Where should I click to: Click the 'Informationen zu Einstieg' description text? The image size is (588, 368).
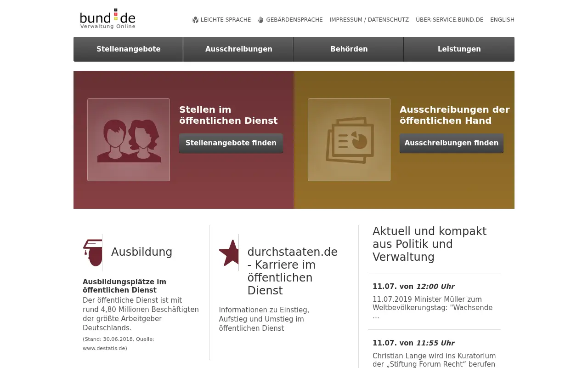(264, 319)
